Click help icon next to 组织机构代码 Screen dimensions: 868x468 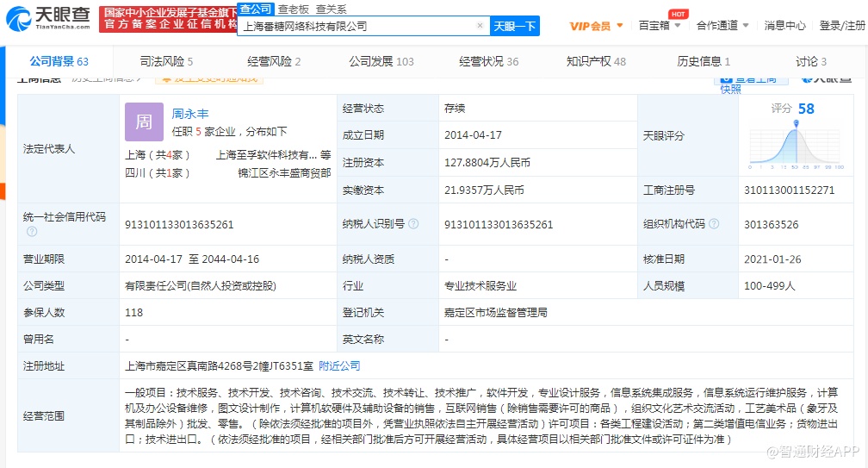pyautogui.click(x=712, y=224)
